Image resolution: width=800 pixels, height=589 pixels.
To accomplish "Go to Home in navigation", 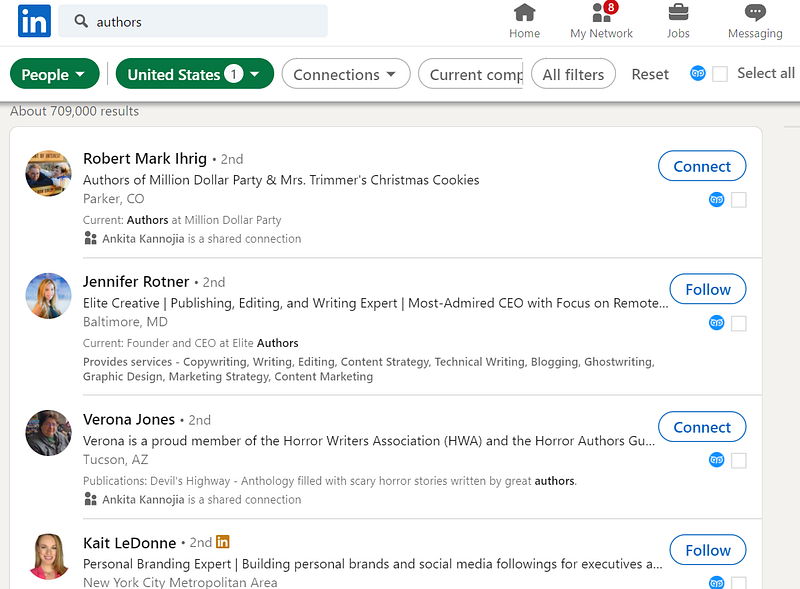I will coord(524,21).
